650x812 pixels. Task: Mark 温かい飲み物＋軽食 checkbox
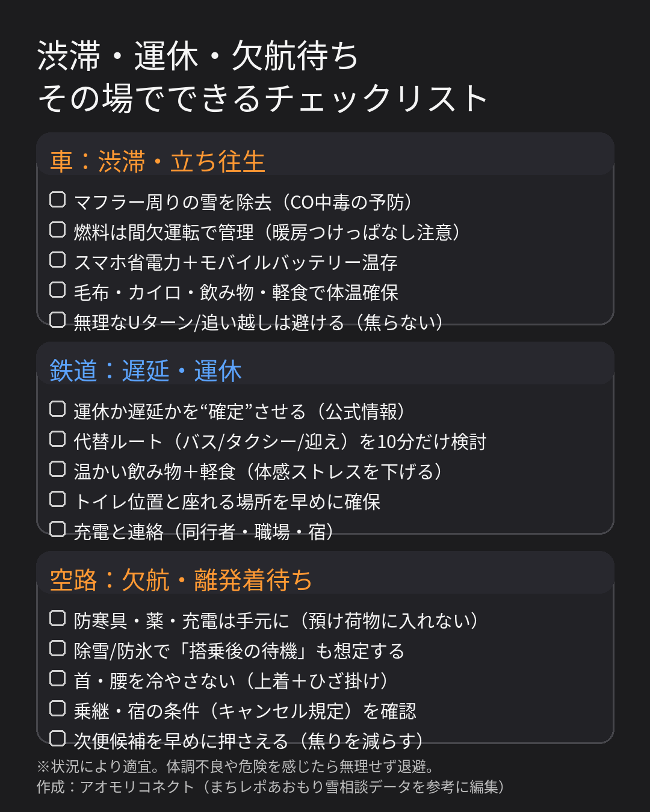pos(57,469)
